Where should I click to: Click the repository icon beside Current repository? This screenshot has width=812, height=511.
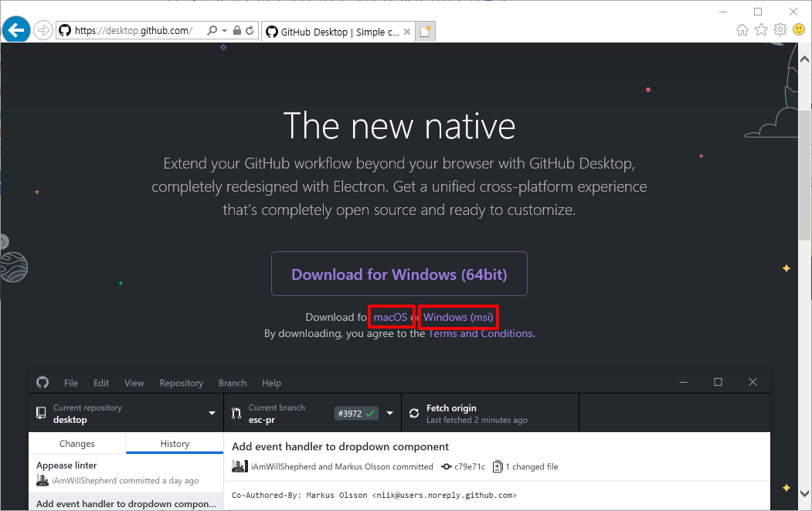point(41,413)
